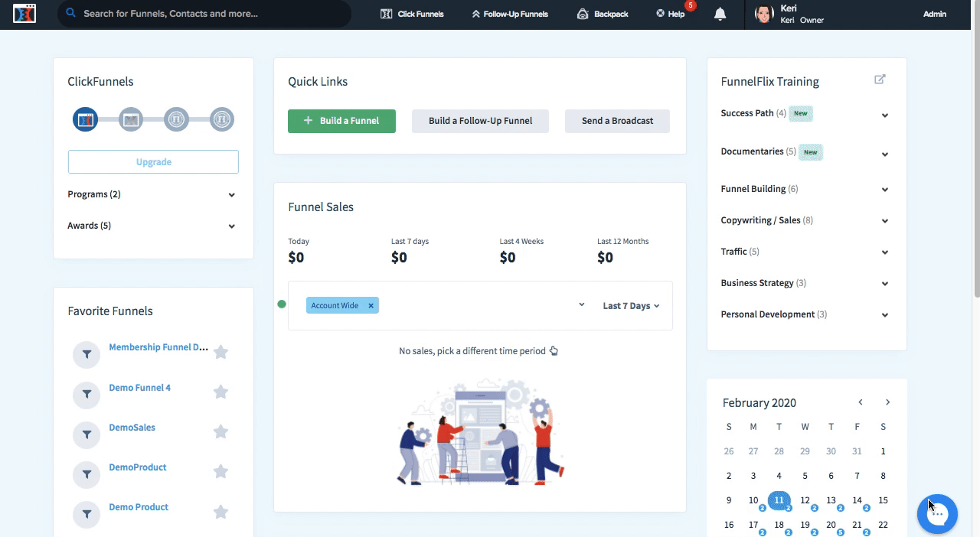This screenshot has width=980, height=537.
Task: Remove the Account Wide filter tag
Action: 371,306
